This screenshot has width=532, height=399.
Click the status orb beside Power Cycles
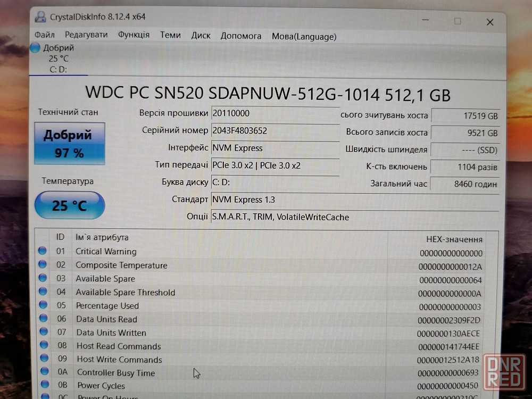point(45,385)
